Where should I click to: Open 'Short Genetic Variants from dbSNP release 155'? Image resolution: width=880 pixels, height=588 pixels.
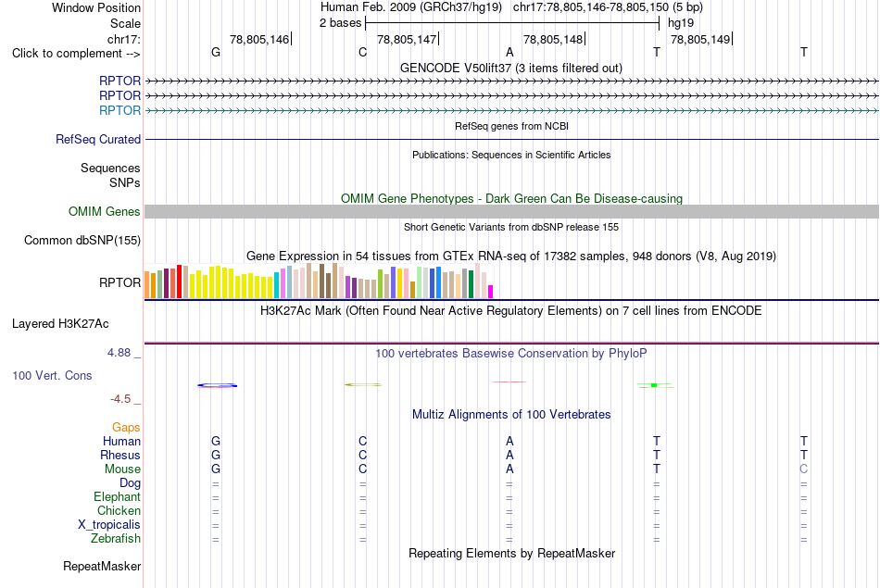(511, 227)
